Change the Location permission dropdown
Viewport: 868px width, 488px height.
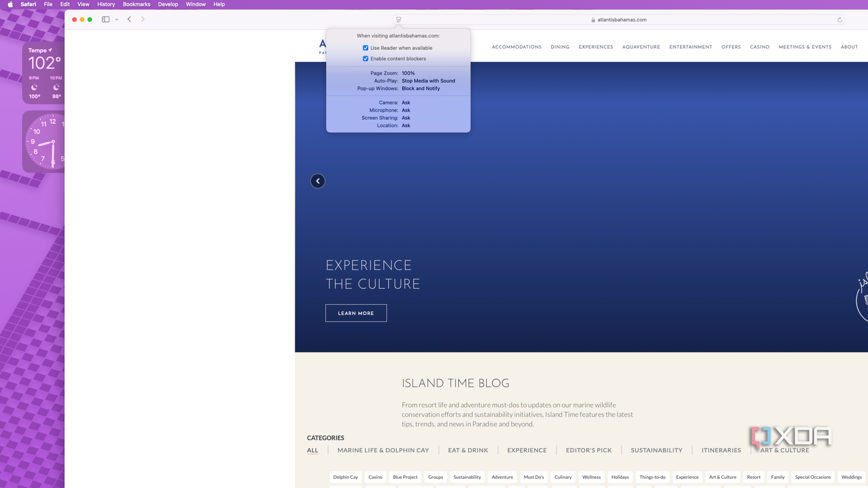pos(406,125)
